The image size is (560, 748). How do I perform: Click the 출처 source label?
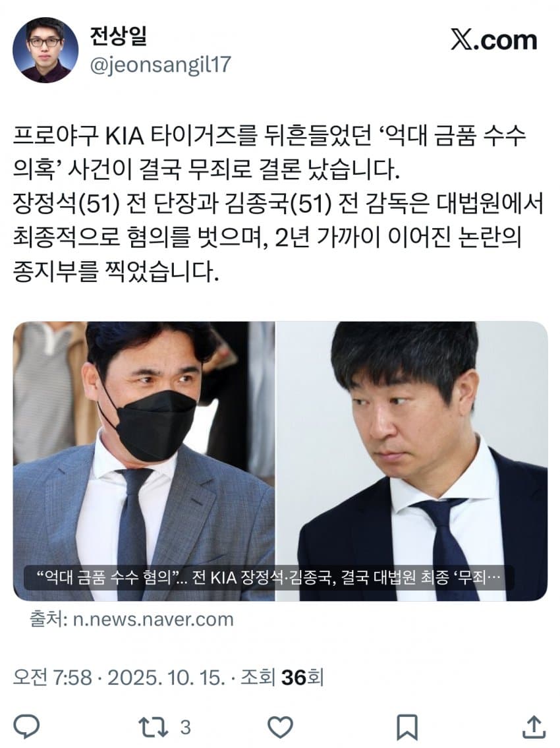click(48, 619)
